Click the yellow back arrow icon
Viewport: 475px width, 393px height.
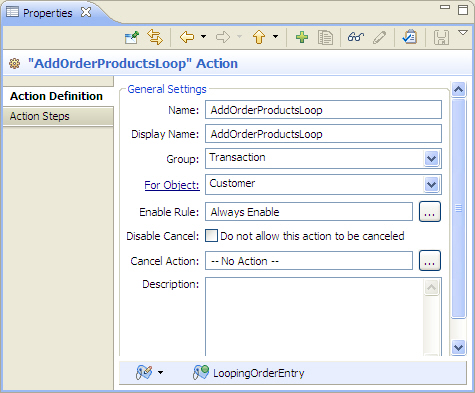[187, 37]
